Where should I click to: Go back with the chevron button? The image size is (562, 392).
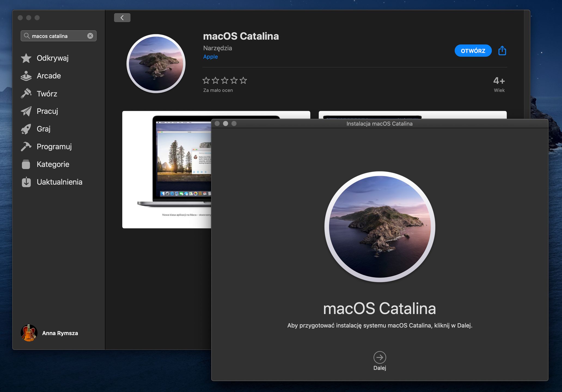pos(122,18)
